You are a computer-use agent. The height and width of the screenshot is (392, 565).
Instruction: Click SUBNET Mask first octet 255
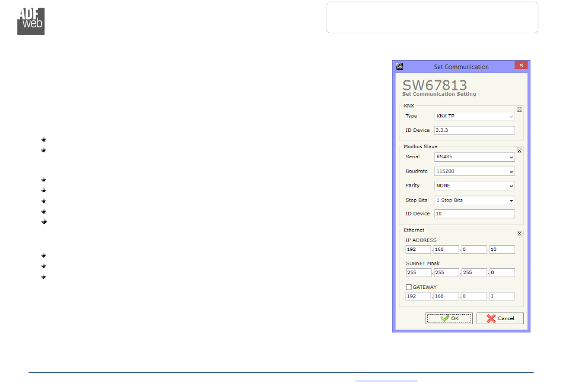pos(418,273)
